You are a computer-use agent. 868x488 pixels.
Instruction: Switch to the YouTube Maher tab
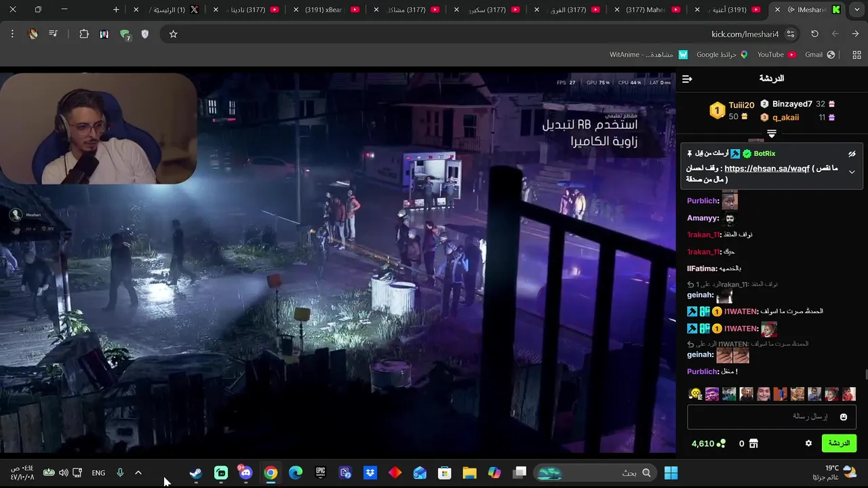650,9
